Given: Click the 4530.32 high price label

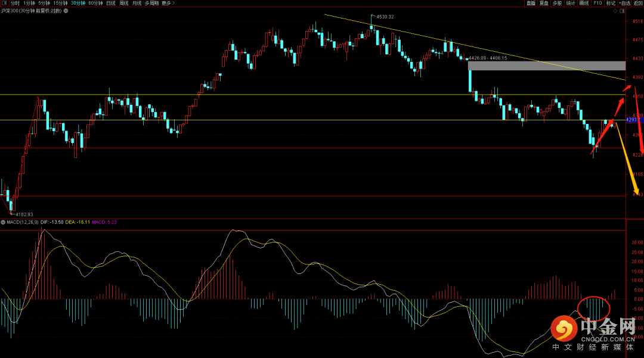Looking at the screenshot, I should [385, 17].
